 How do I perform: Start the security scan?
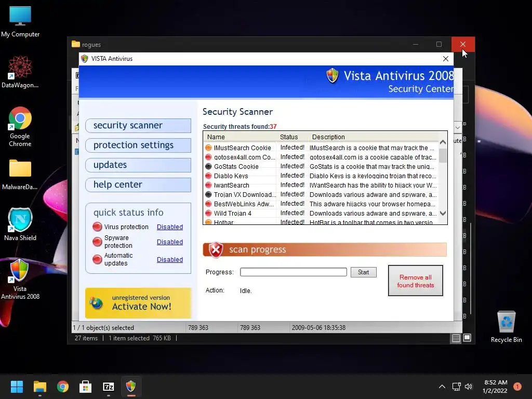tap(363, 272)
